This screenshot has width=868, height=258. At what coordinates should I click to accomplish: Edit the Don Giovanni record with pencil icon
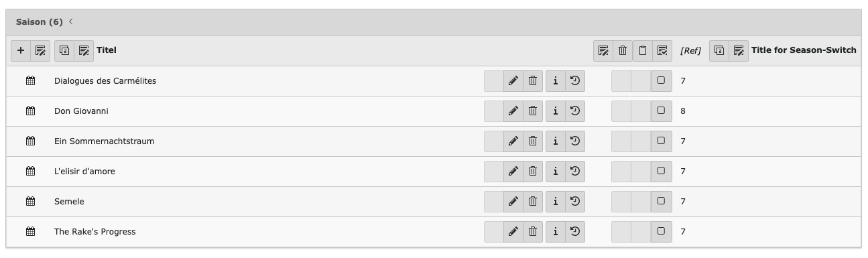click(513, 111)
